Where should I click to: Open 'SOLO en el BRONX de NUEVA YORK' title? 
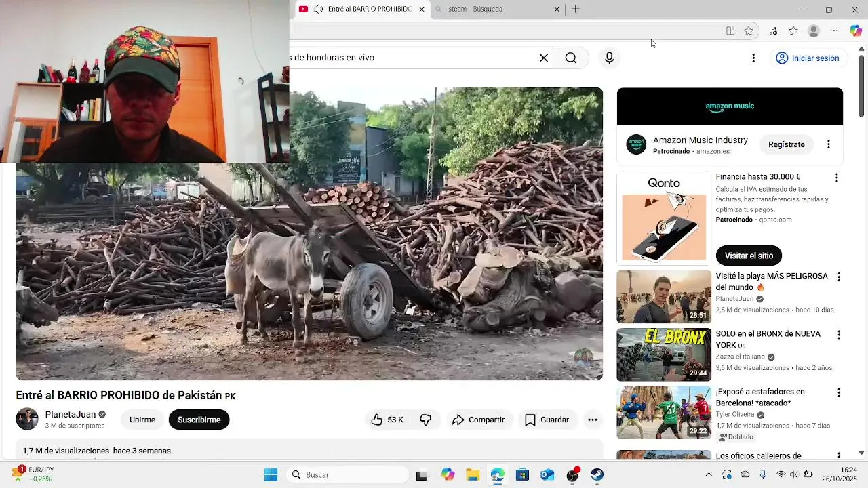768,340
